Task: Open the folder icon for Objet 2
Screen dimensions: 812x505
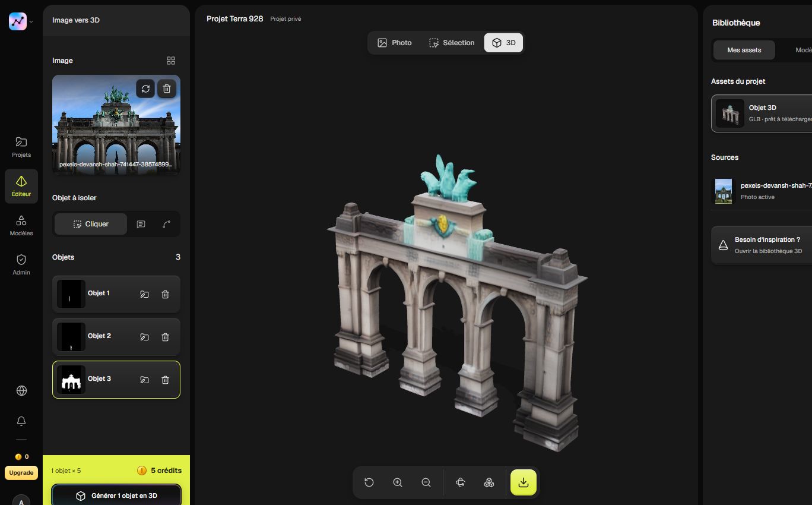Action: coord(144,337)
